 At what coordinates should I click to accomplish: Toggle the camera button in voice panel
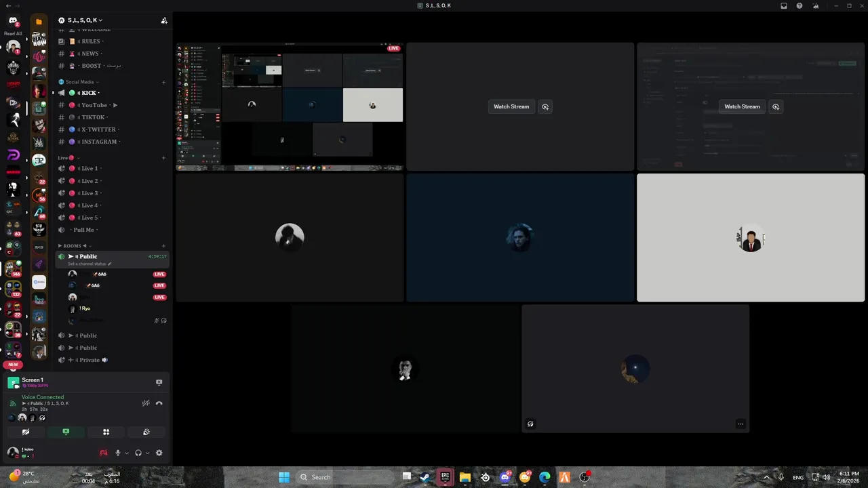(25, 432)
